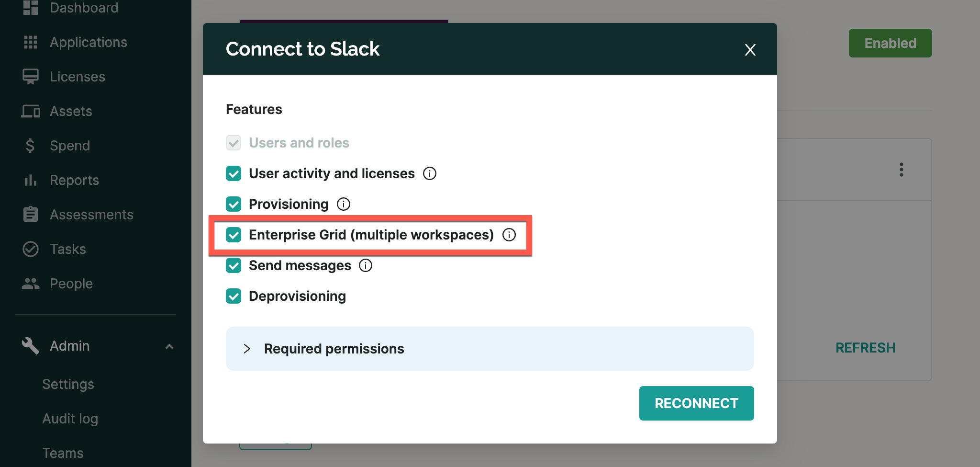The height and width of the screenshot is (467, 980).
Task: Open the Reports section
Action: pos(75,180)
